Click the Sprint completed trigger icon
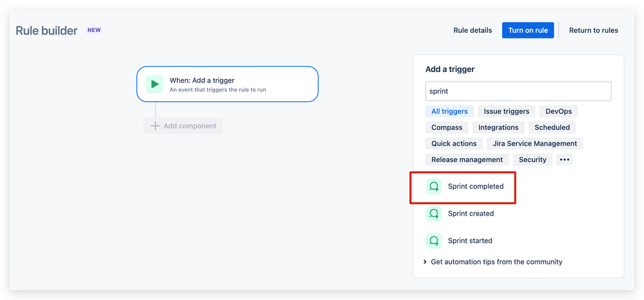 tap(434, 186)
